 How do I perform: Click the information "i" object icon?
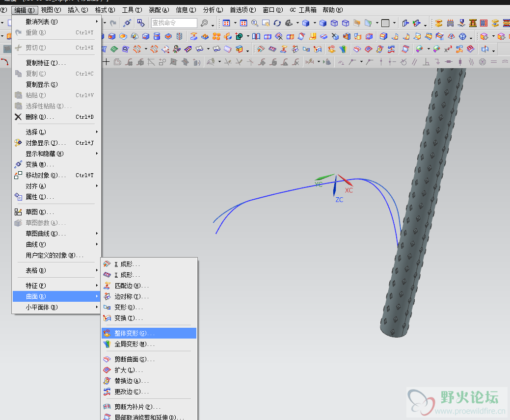pyautogui.click(x=141, y=23)
